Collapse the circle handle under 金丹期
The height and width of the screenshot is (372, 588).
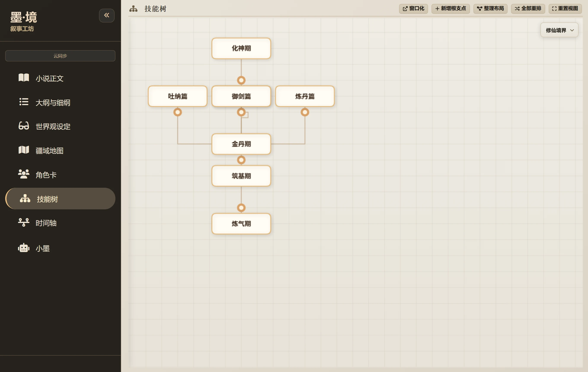pos(241,160)
